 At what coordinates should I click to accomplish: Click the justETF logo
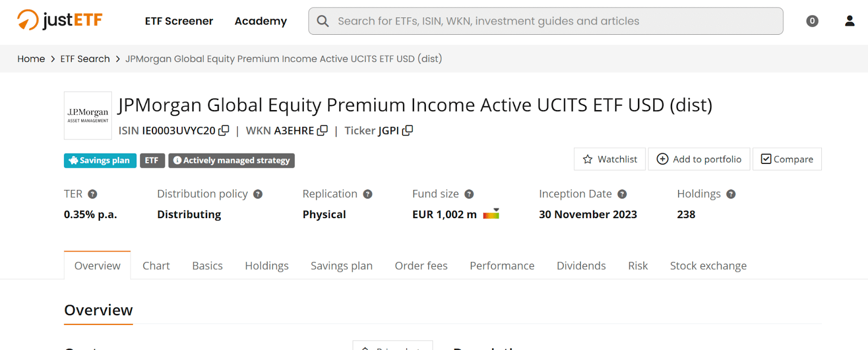pos(60,21)
